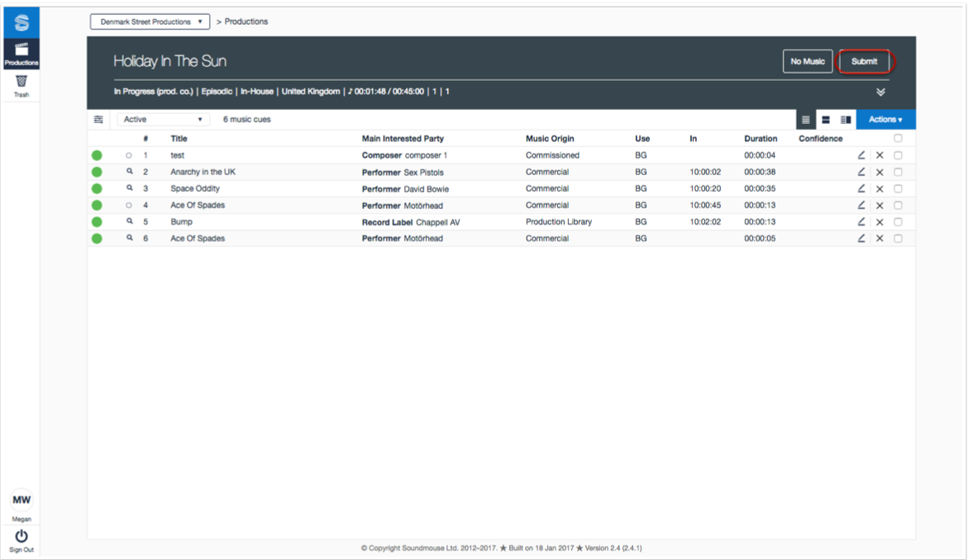
Task: Tick the checkbox for cue 4 Ace Of Spades
Action: 899,206
